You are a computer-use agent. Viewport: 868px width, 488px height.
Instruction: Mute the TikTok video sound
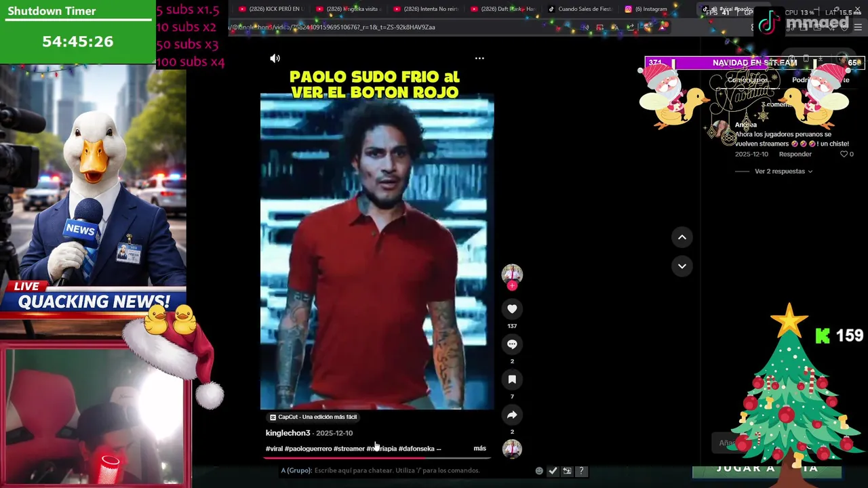275,58
